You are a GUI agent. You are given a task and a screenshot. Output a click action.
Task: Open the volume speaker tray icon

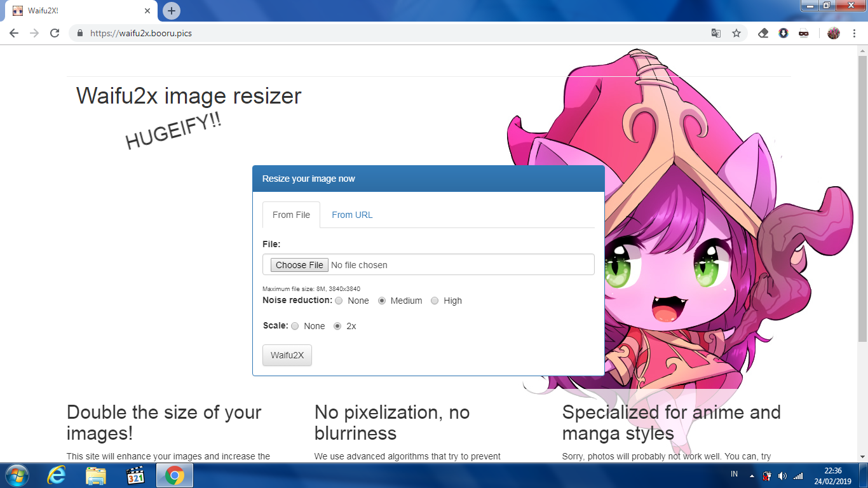click(782, 476)
